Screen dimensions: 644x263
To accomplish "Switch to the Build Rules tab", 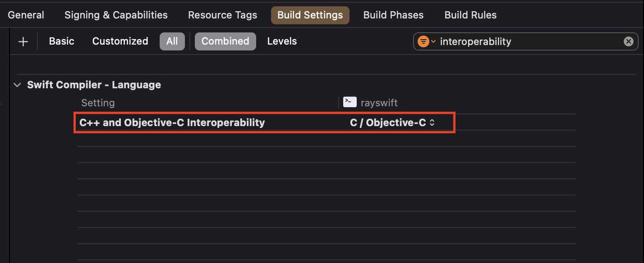I will coord(470,15).
